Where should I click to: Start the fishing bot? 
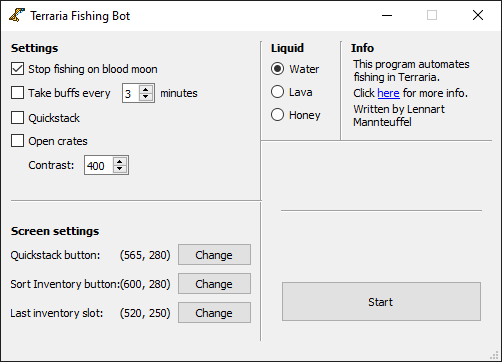coord(381,302)
